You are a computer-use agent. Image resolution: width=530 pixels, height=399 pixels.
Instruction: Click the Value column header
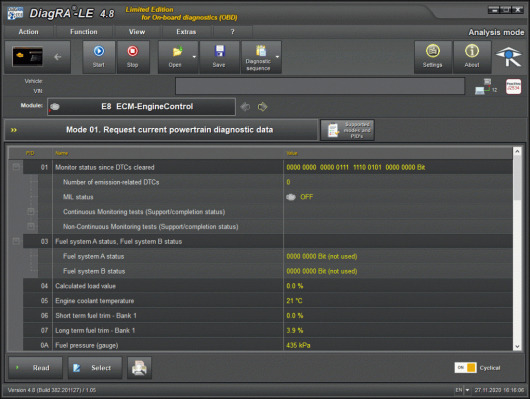coord(292,153)
